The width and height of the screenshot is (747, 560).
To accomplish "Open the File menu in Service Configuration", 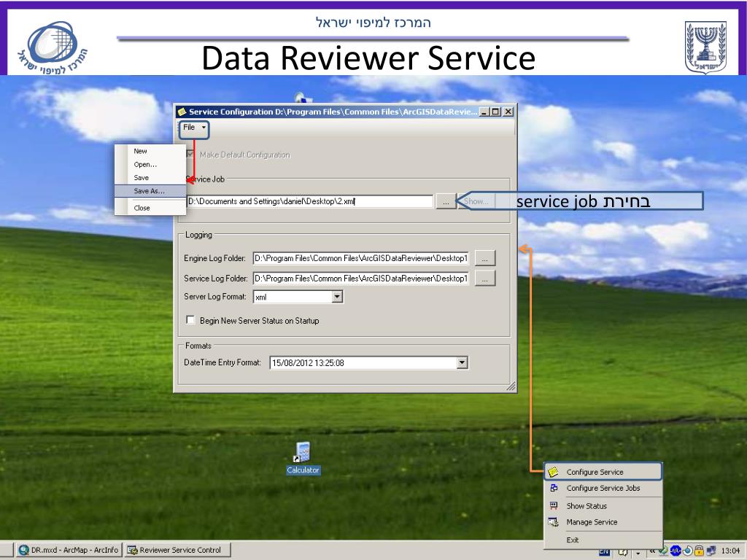I will [x=194, y=128].
